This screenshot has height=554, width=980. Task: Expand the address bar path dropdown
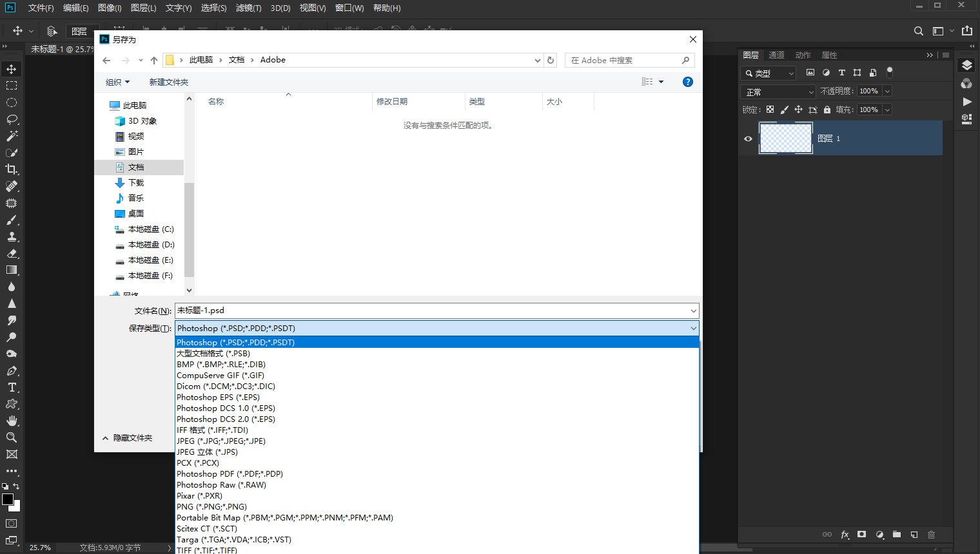pyautogui.click(x=537, y=60)
